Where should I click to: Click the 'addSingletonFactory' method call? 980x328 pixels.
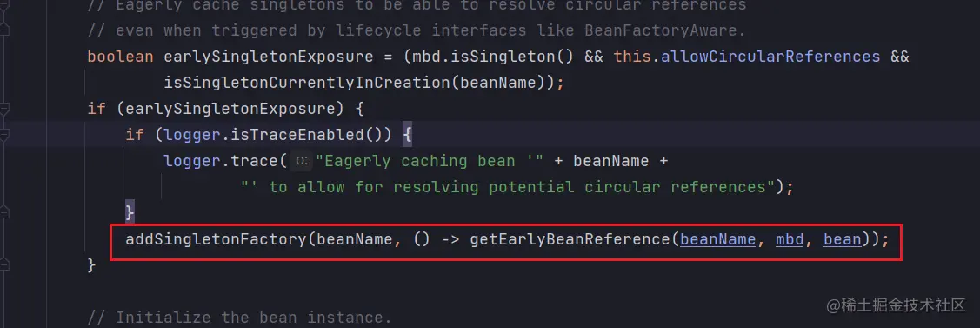coord(217,239)
